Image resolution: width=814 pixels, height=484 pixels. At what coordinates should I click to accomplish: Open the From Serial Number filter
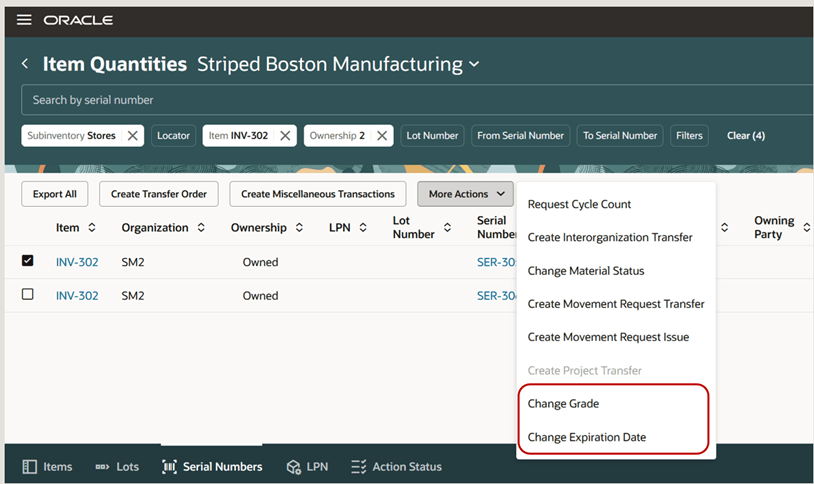[520, 136]
